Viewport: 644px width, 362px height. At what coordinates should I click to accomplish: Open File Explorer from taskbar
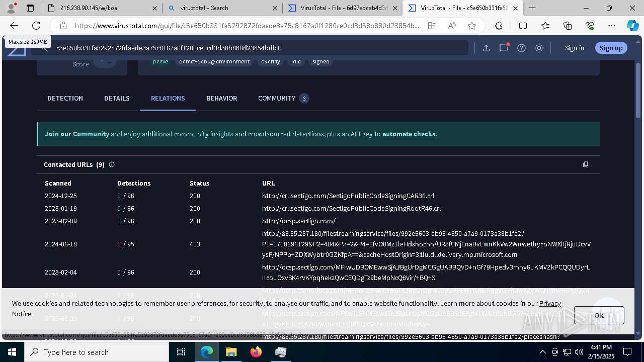231,352
